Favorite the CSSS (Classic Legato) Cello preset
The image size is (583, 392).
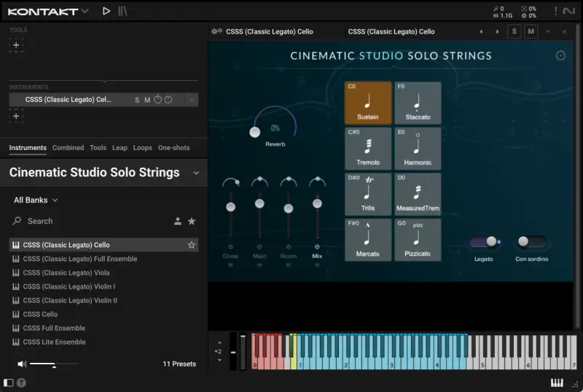pyautogui.click(x=192, y=245)
